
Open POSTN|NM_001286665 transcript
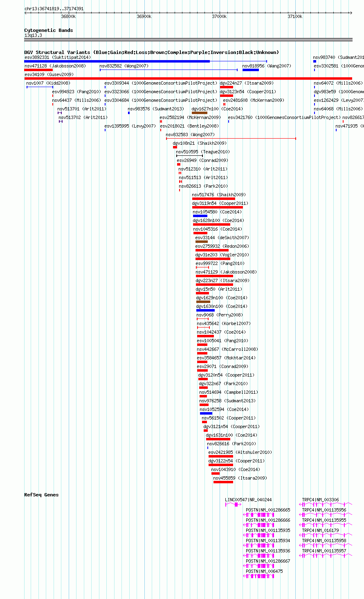pyautogui.click(x=268, y=510)
